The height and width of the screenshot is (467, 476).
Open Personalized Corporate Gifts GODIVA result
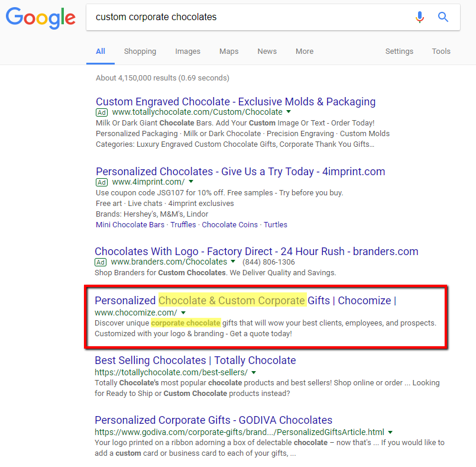point(213,420)
